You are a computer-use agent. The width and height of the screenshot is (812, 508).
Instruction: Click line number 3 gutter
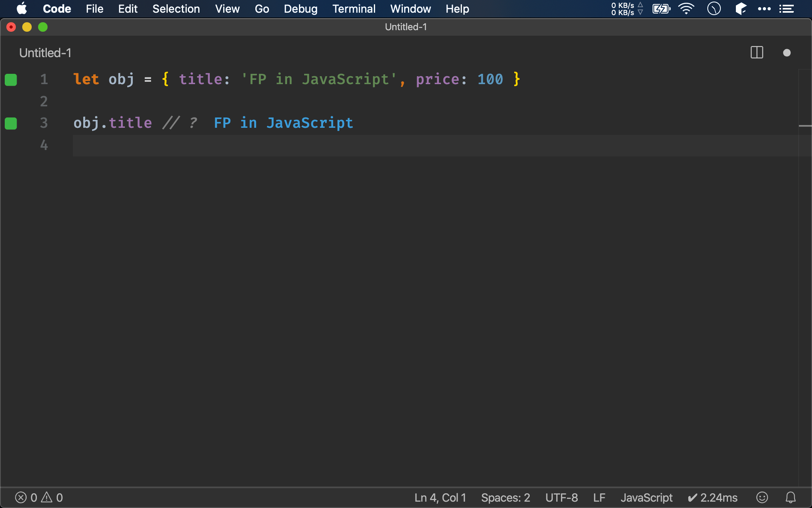click(x=44, y=123)
